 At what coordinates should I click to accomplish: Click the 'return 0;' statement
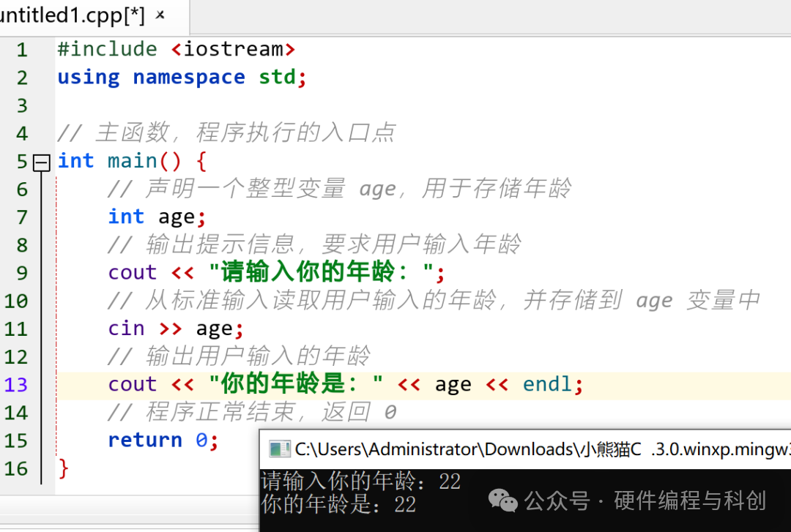tap(163, 441)
